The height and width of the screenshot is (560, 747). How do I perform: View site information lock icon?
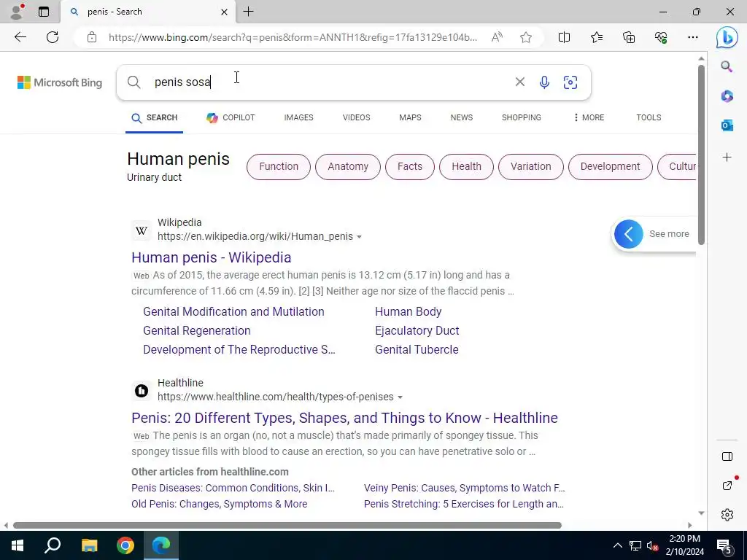[x=92, y=37]
